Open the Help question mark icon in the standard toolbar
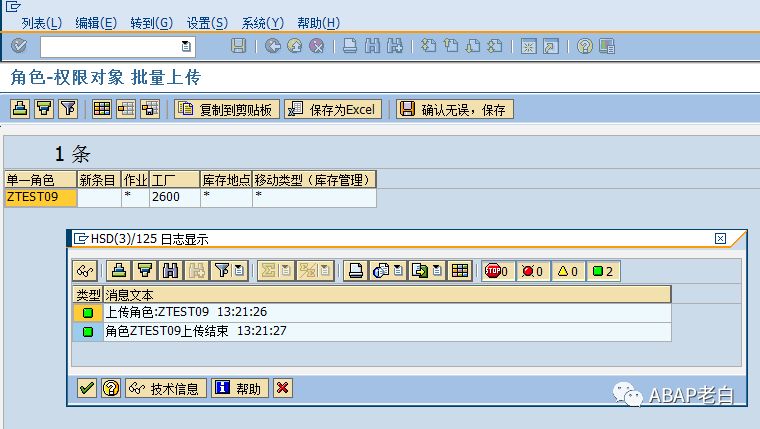The width and height of the screenshot is (760, 429). coord(585,47)
